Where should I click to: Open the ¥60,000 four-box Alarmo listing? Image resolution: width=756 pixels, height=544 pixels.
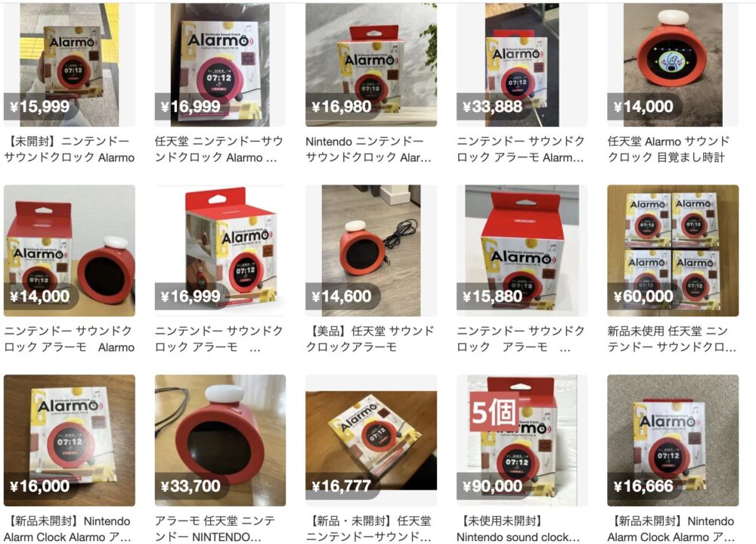tap(673, 250)
